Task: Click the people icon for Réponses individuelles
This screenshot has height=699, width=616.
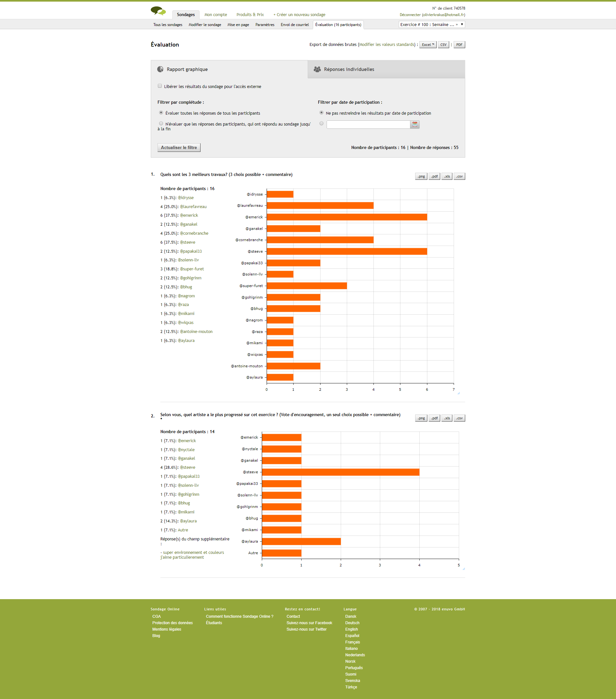Action: (317, 69)
